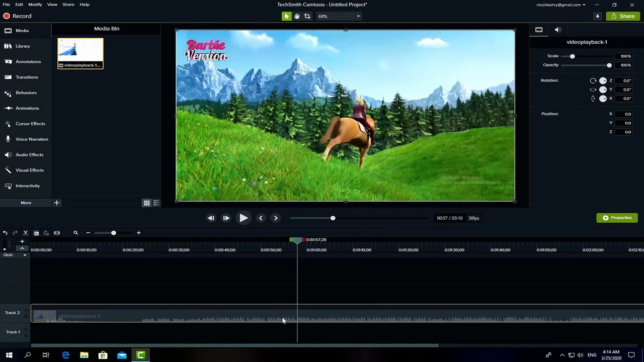
Task: Zoom in the timeline with plus
Action: (138, 233)
